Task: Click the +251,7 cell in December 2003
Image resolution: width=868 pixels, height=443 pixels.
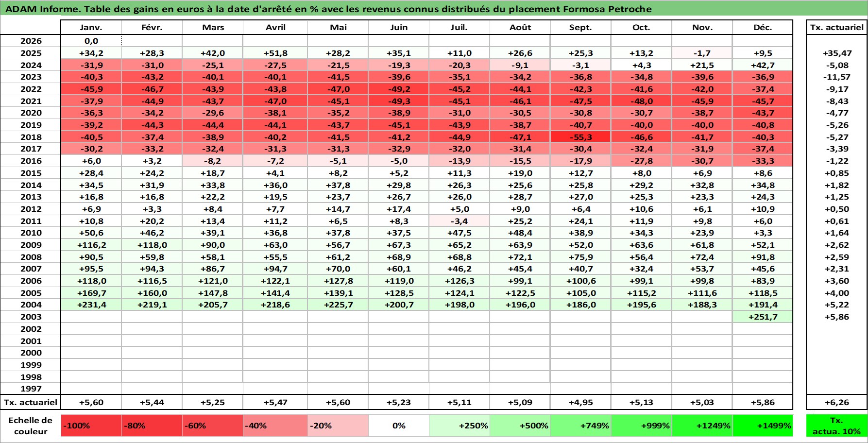Action: click(x=763, y=317)
